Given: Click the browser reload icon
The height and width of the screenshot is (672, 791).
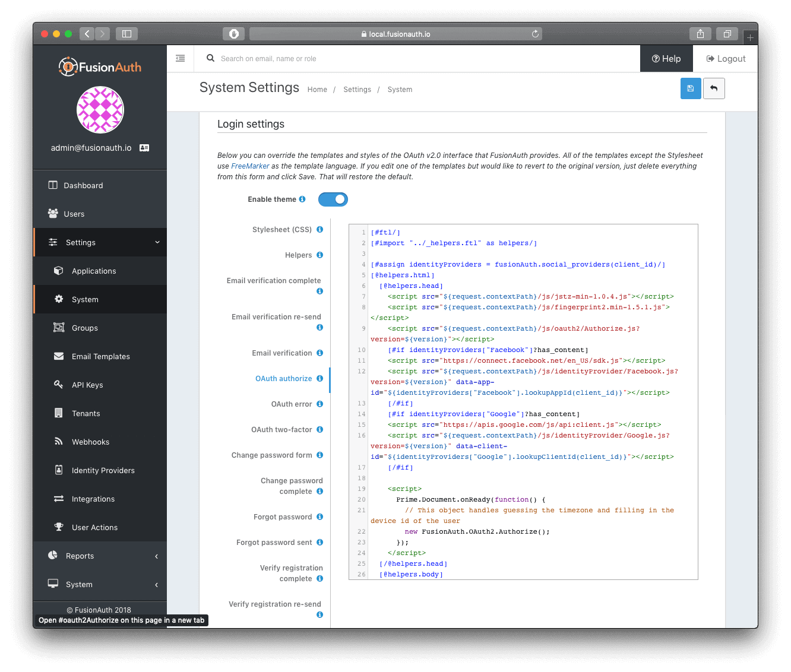Looking at the screenshot, I should 535,34.
